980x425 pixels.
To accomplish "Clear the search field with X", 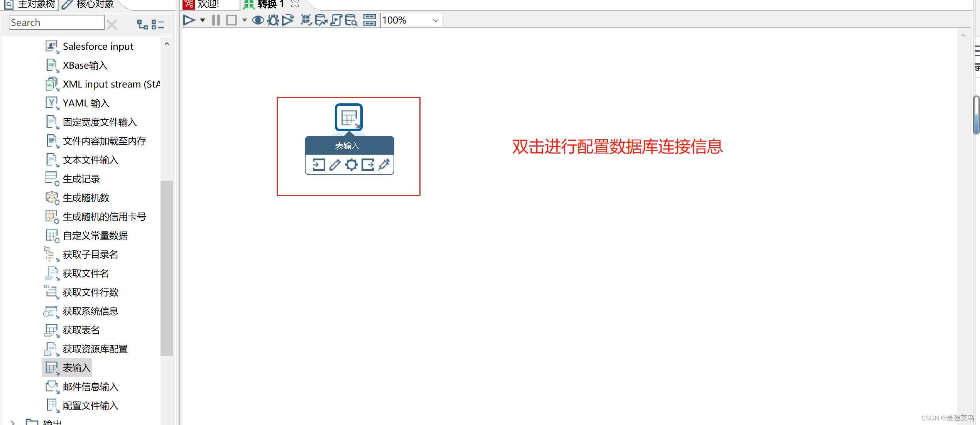I will click(112, 25).
